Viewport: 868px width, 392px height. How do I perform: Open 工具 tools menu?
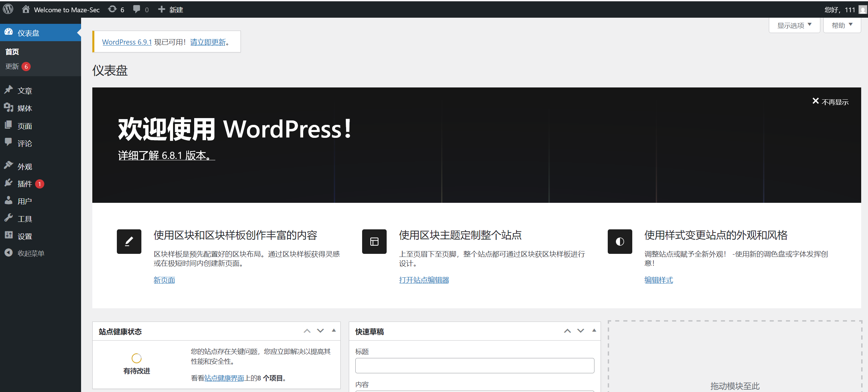pyautogui.click(x=25, y=219)
